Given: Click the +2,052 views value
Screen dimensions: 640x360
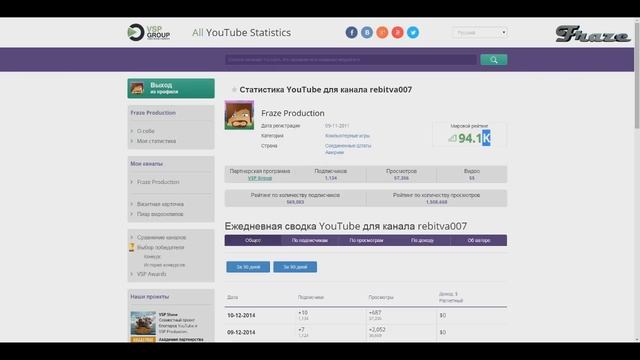Looking at the screenshot, I should [x=377, y=329].
